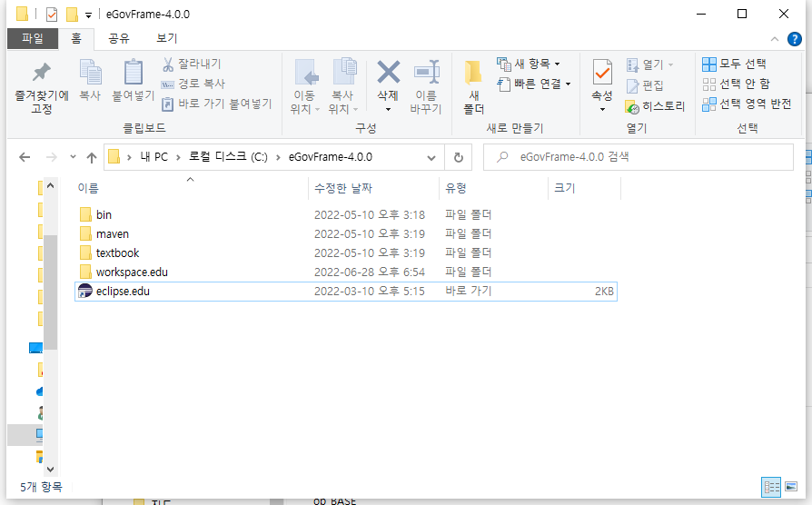This screenshot has width=812, height=505.
Task: Click 선택 안 함 (Select none)
Action: (736, 84)
